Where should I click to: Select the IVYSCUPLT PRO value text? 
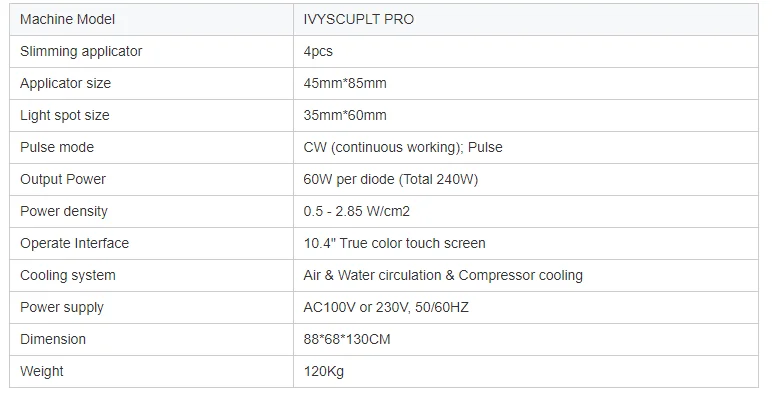coord(358,19)
